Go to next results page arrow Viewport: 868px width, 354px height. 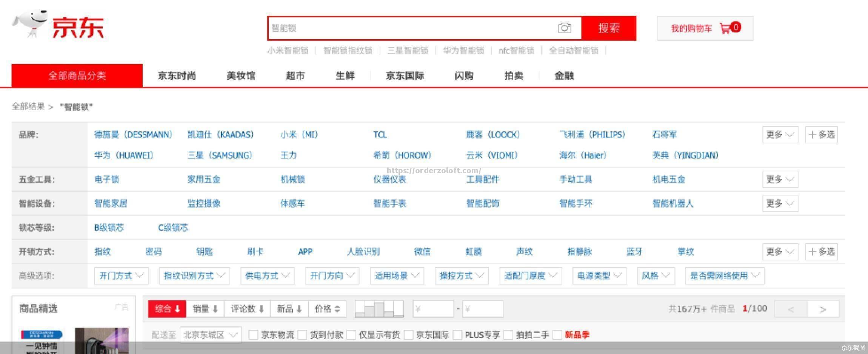pos(823,309)
